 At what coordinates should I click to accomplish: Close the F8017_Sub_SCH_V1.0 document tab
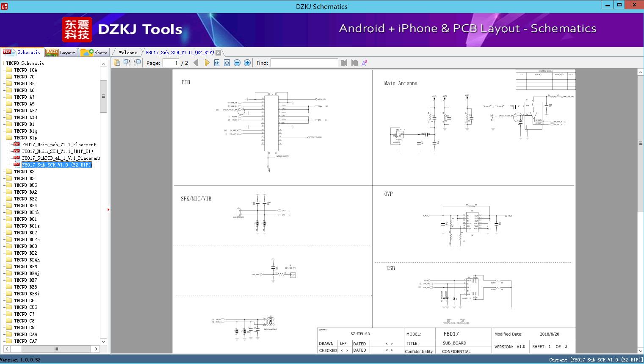(218, 53)
